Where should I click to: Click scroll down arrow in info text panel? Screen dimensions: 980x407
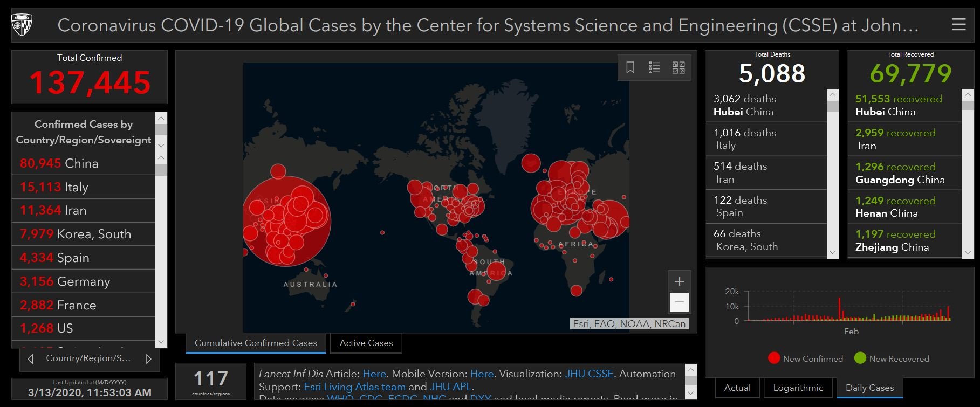pos(690,393)
